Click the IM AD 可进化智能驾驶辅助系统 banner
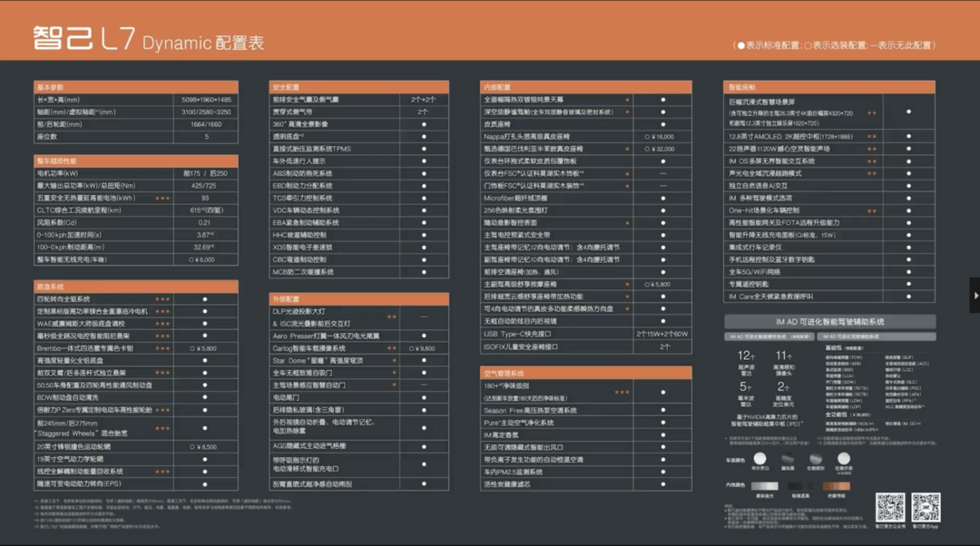This screenshot has width=980, height=546. [830, 322]
